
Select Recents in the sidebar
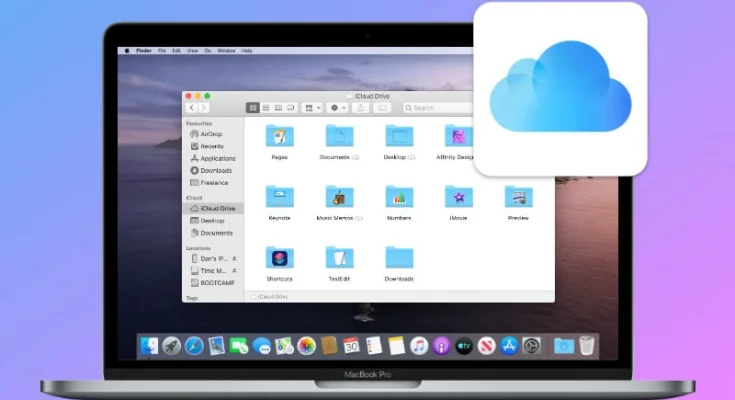212,146
